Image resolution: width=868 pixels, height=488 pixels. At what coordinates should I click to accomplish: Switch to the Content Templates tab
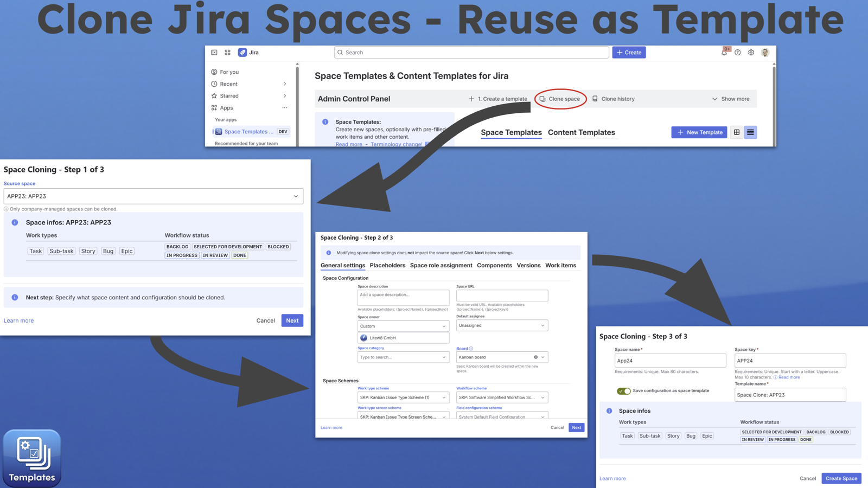click(581, 132)
